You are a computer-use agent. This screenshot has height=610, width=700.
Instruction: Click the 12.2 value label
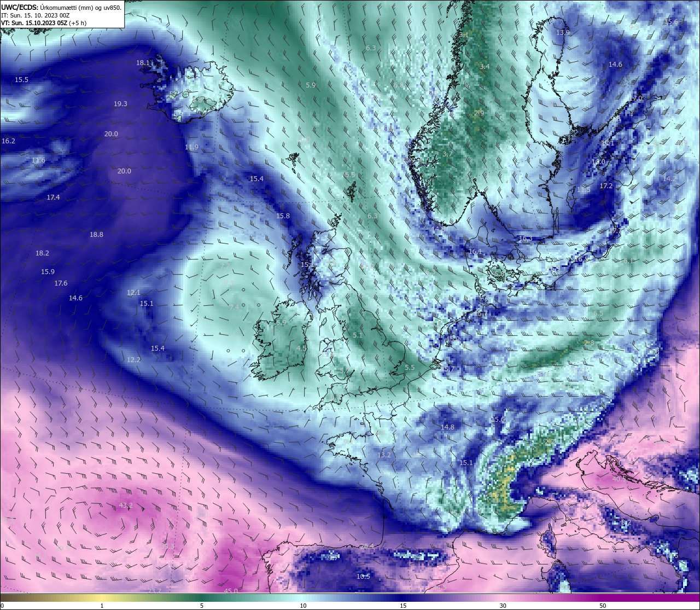pyautogui.click(x=133, y=360)
